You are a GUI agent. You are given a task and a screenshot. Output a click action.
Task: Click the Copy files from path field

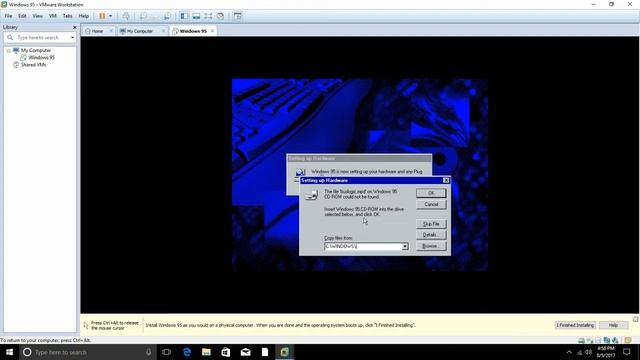[x=363, y=247]
